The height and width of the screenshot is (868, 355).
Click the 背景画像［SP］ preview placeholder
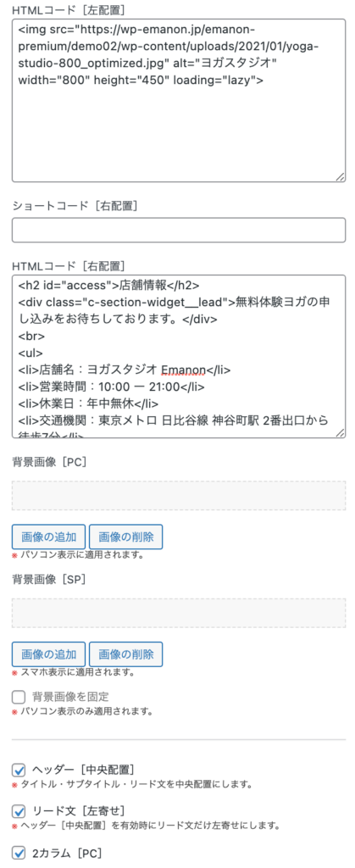(179, 613)
